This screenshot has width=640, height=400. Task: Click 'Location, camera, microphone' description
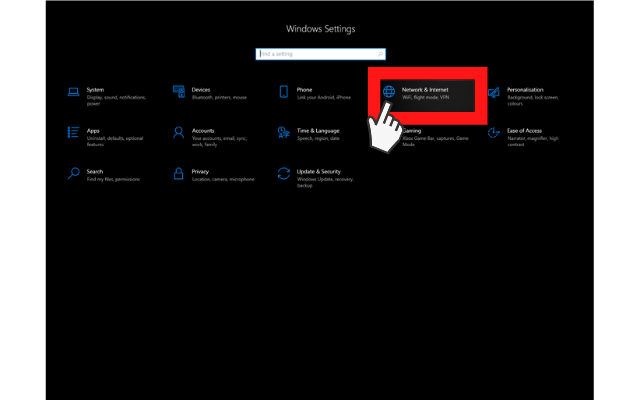pyautogui.click(x=223, y=179)
